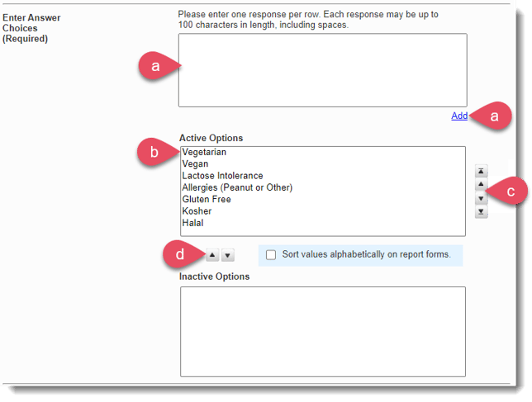Pick Gluten Free from Active Options
532x402 pixels.
tap(207, 199)
